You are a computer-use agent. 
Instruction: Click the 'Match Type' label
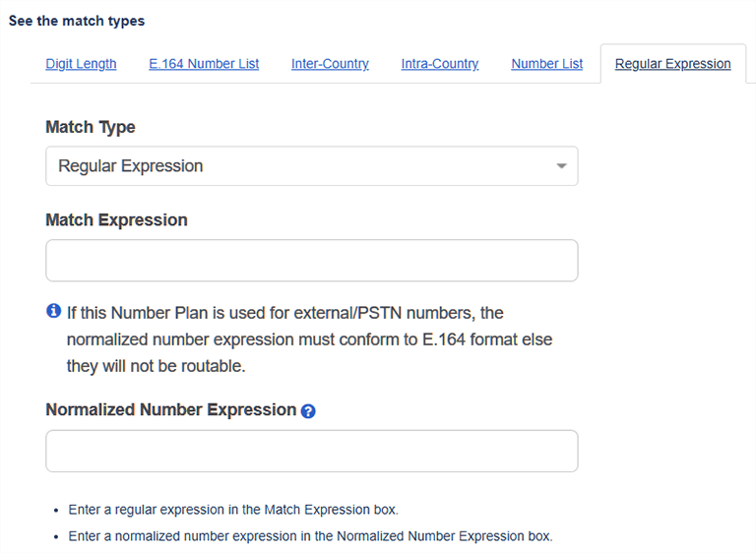point(91,127)
